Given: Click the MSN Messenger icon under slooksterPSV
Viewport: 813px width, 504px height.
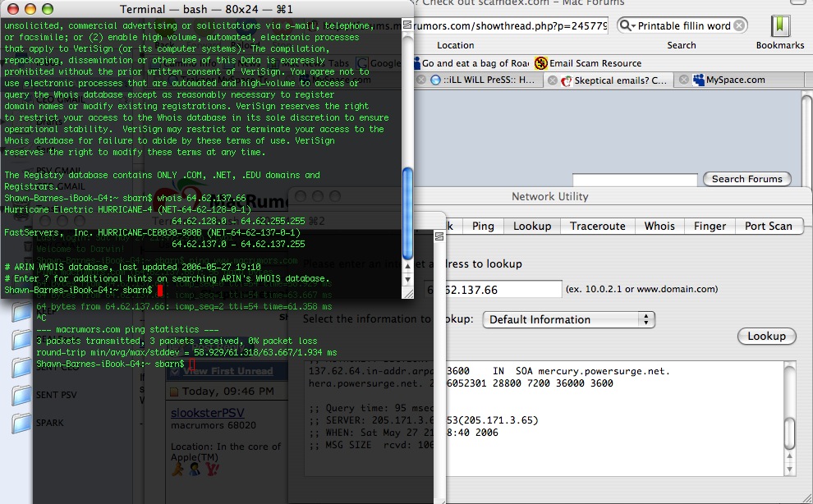Looking at the screenshot, I should 195,470.
